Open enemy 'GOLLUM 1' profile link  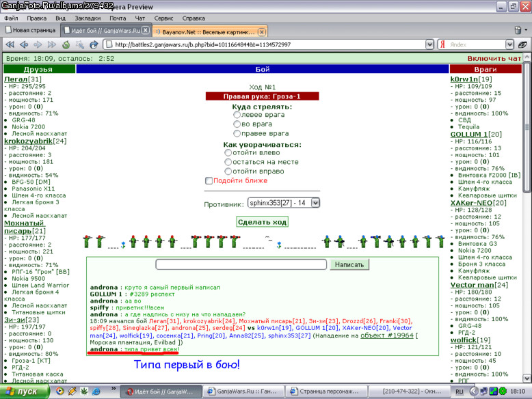[469, 134]
